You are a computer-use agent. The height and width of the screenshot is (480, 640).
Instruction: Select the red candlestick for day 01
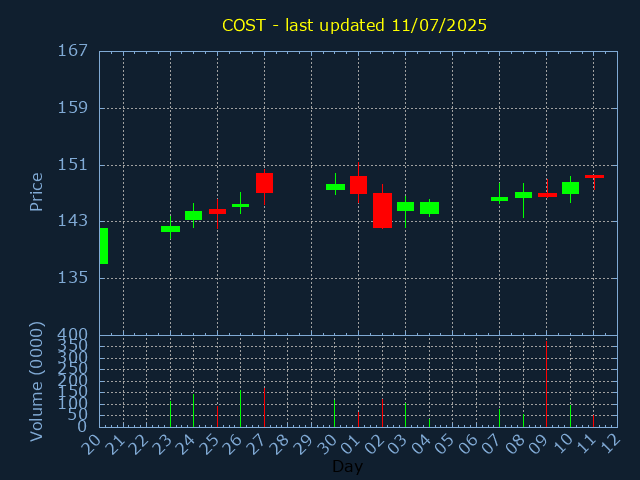point(358,185)
